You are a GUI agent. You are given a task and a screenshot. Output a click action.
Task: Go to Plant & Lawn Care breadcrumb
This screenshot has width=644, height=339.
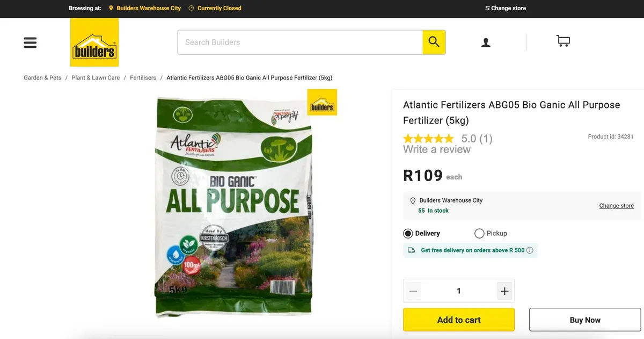tap(96, 78)
